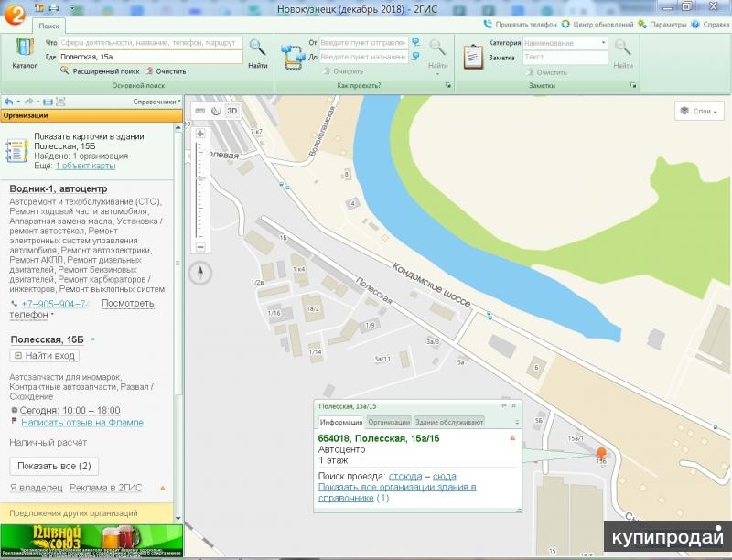Image resolution: width=732 pixels, height=560 pixels.
Task: Click the Привязать телефон phone icon
Action: pyautogui.click(x=488, y=24)
